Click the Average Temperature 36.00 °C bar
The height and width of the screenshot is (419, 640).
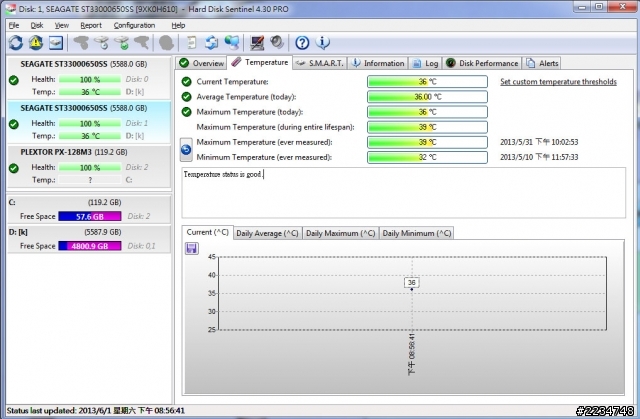427,97
